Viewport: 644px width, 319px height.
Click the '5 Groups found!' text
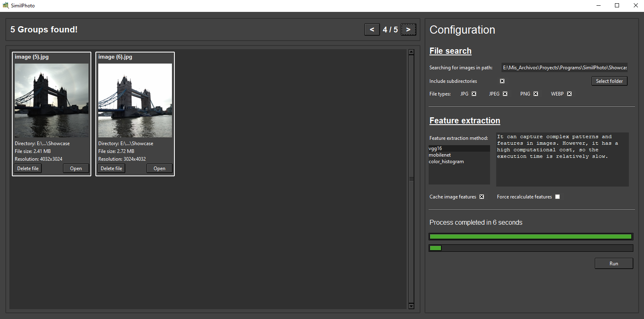pyautogui.click(x=44, y=30)
